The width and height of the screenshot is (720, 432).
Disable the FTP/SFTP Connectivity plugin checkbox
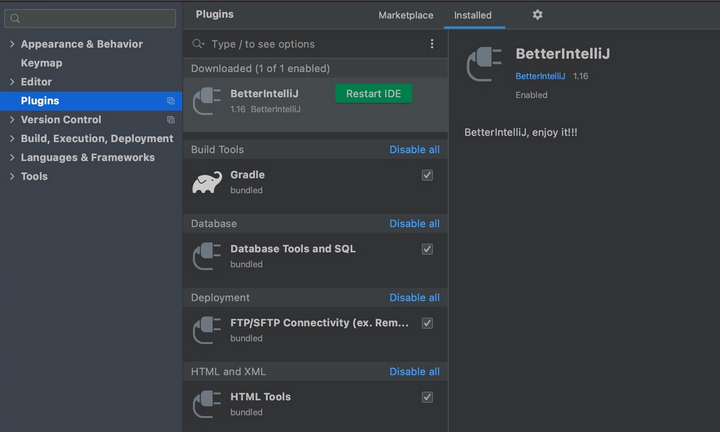click(427, 323)
